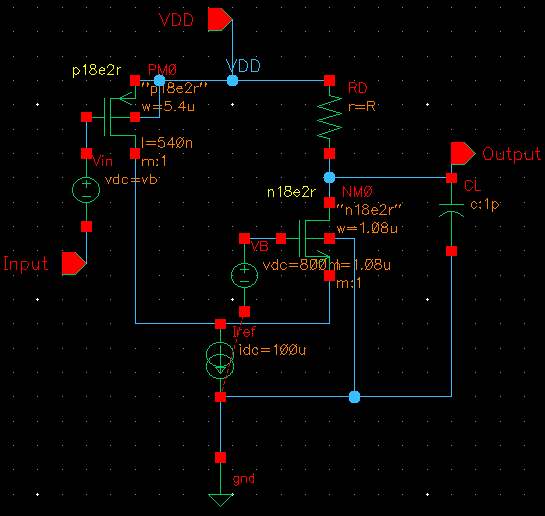Click the red 'VB' source label
Viewport: 545px width, 516px height.
(x=259, y=246)
